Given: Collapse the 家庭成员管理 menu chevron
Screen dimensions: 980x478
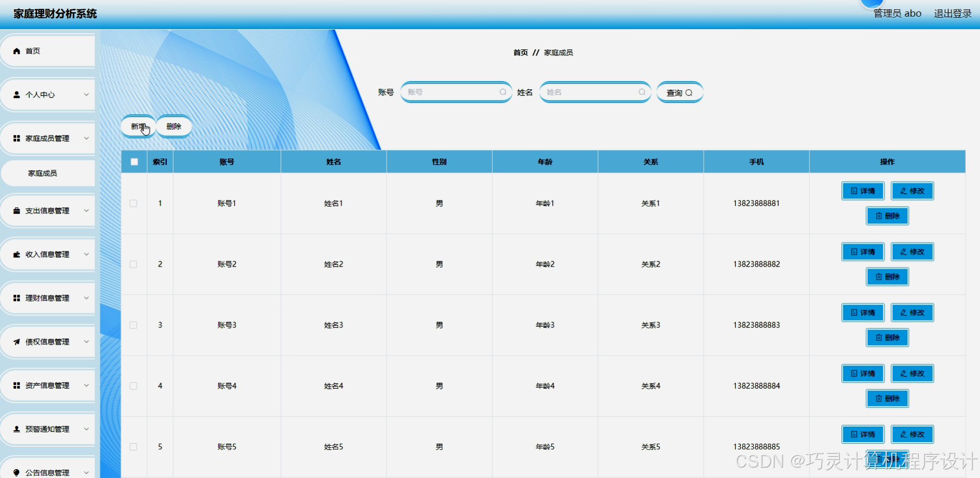Looking at the screenshot, I should (86, 138).
